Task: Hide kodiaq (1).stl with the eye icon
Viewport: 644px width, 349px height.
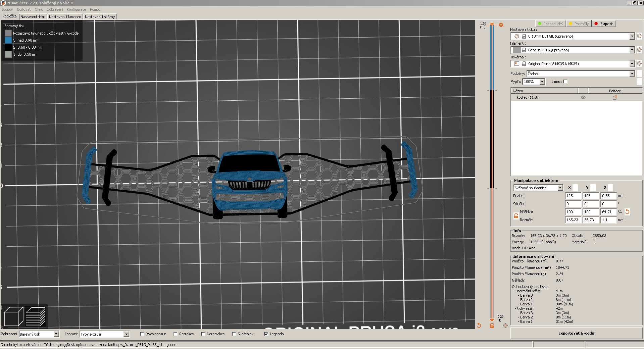Action: (x=583, y=97)
